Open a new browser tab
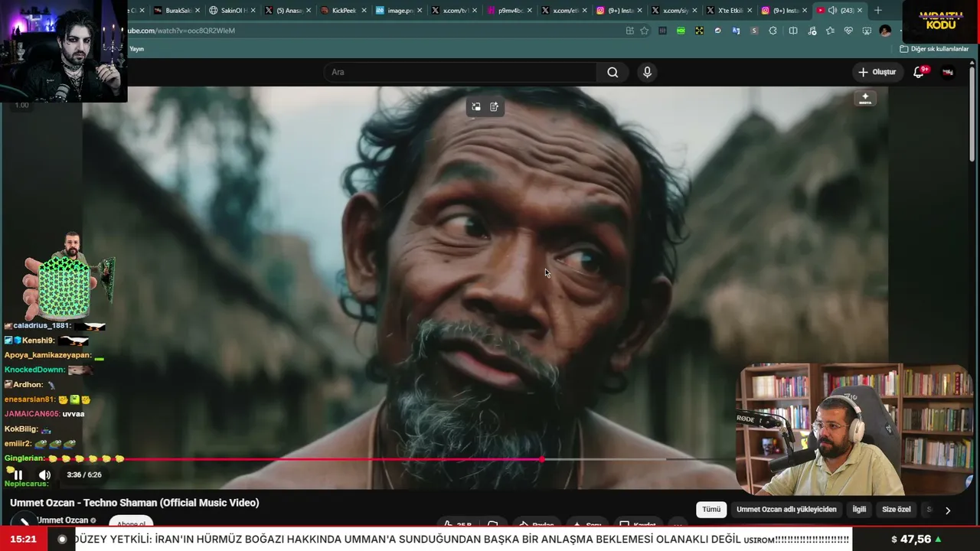 pos(878,11)
